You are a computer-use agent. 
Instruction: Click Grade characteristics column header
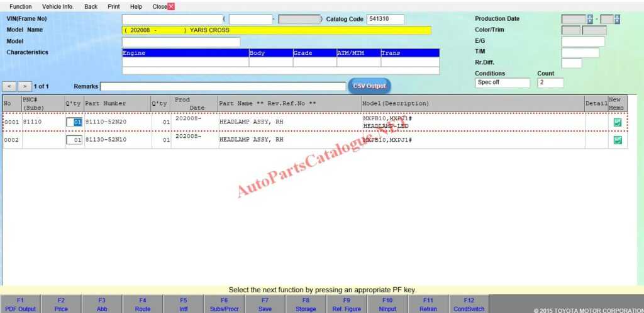pos(315,53)
